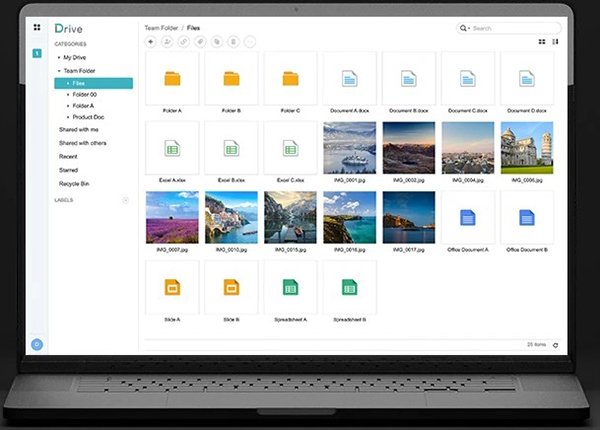The image size is (600, 430).
Task: Expand the Product Doc tree arrow
Action: [x=68, y=117]
